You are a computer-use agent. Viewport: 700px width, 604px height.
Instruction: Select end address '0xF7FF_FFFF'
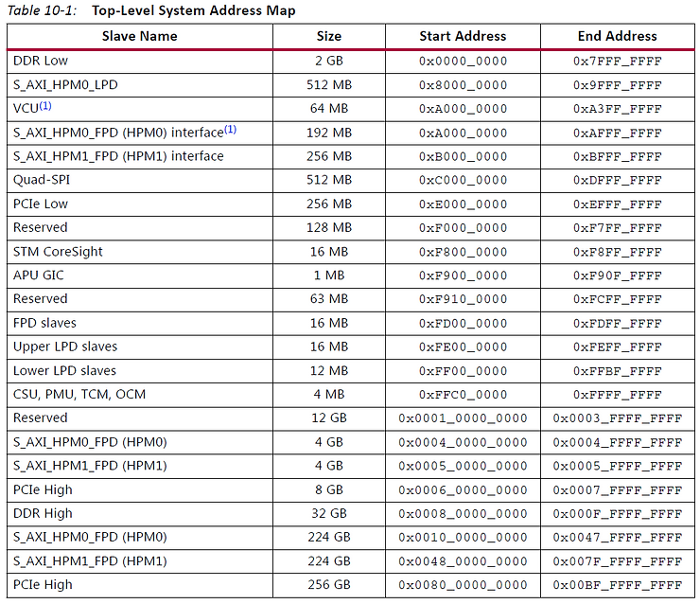(x=618, y=228)
